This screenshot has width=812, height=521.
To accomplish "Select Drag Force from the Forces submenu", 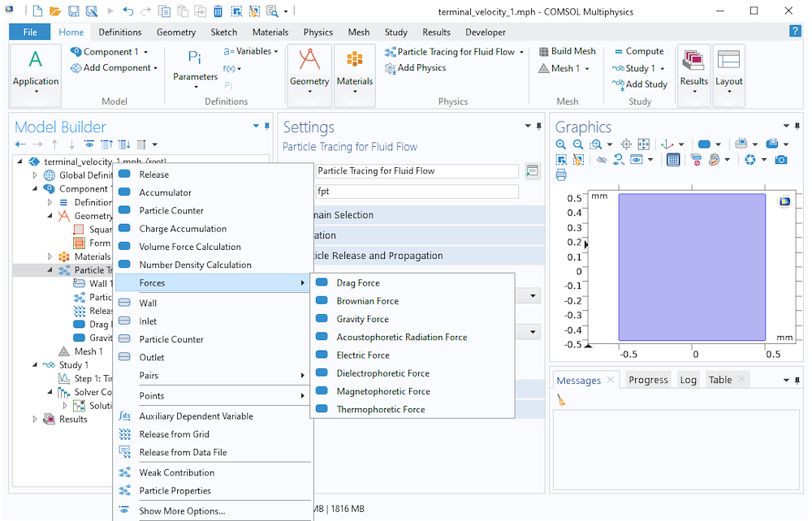I will click(412, 283).
